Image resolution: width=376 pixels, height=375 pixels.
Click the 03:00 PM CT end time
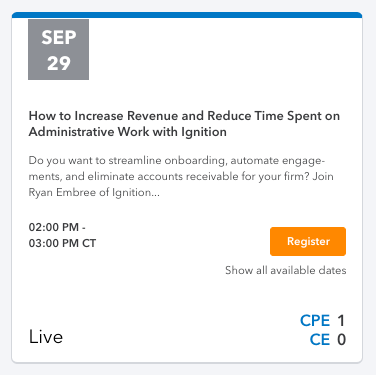tap(62, 243)
